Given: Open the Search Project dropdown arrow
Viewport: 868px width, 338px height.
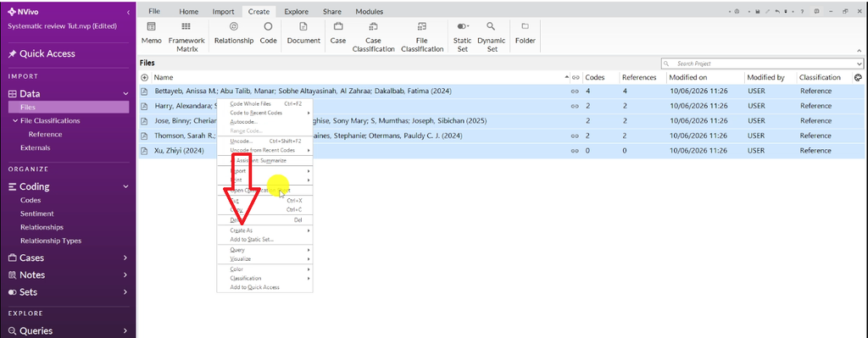Looking at the screenshot, I should (x=859, y=64).
